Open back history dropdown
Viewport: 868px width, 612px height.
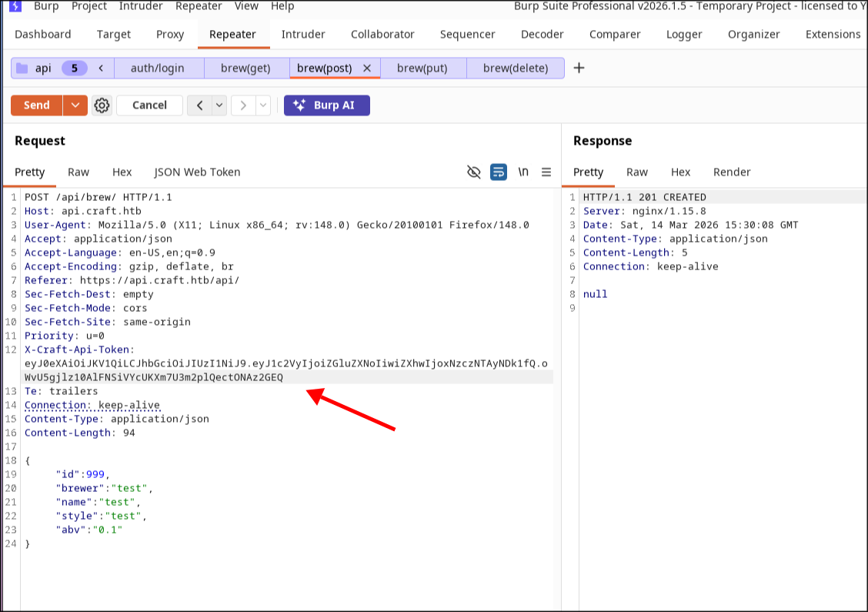pyautogui.click(x=220, y=105)
